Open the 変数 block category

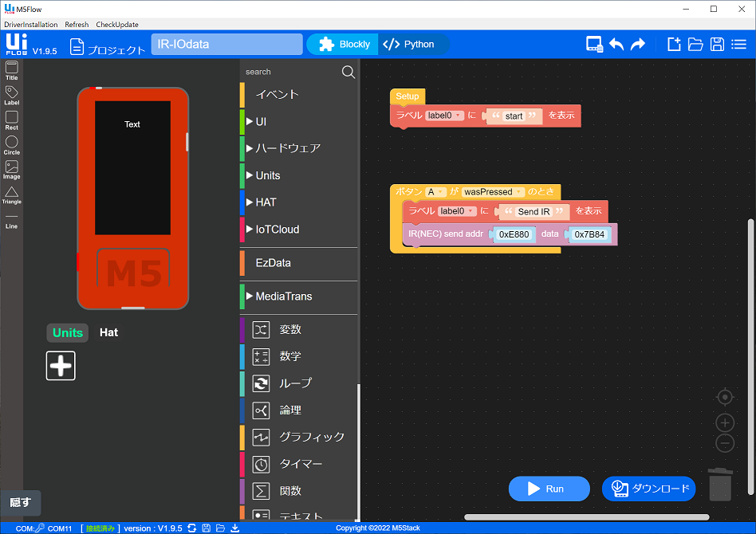click(299, 330)
